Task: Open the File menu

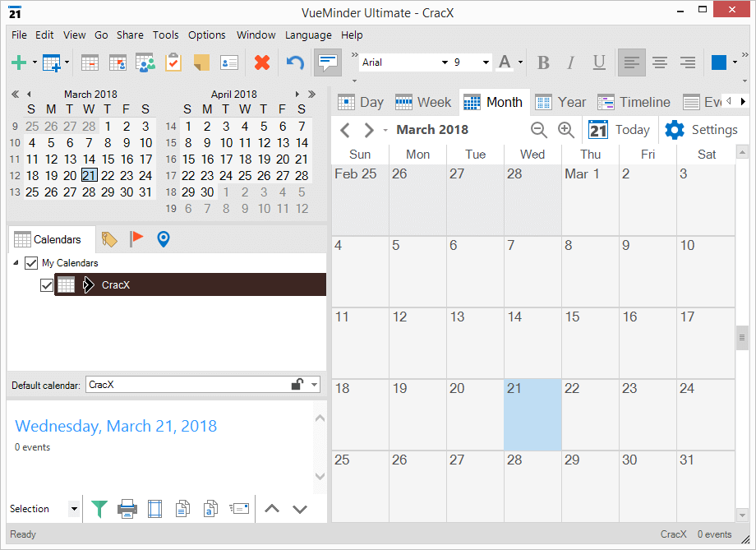Action: (19, 35)
